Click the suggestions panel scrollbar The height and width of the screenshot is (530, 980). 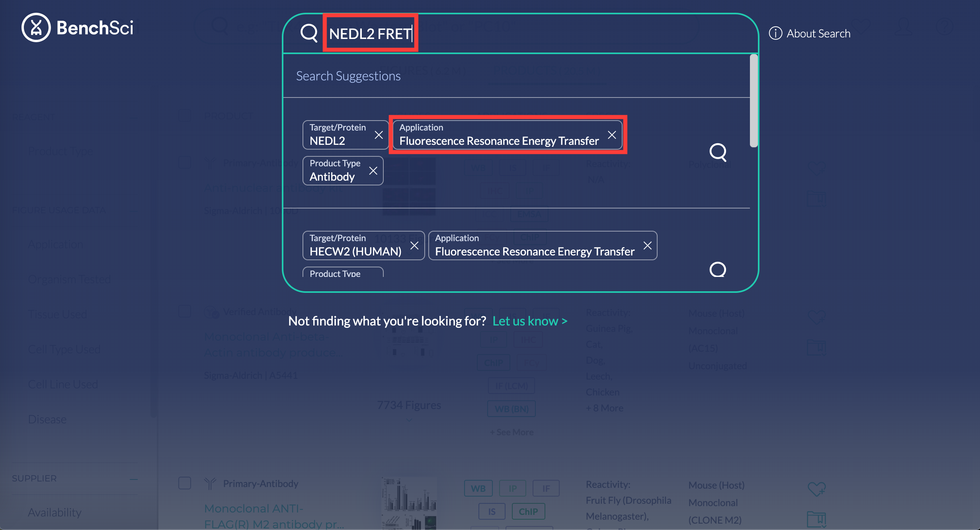coord(754,101)
